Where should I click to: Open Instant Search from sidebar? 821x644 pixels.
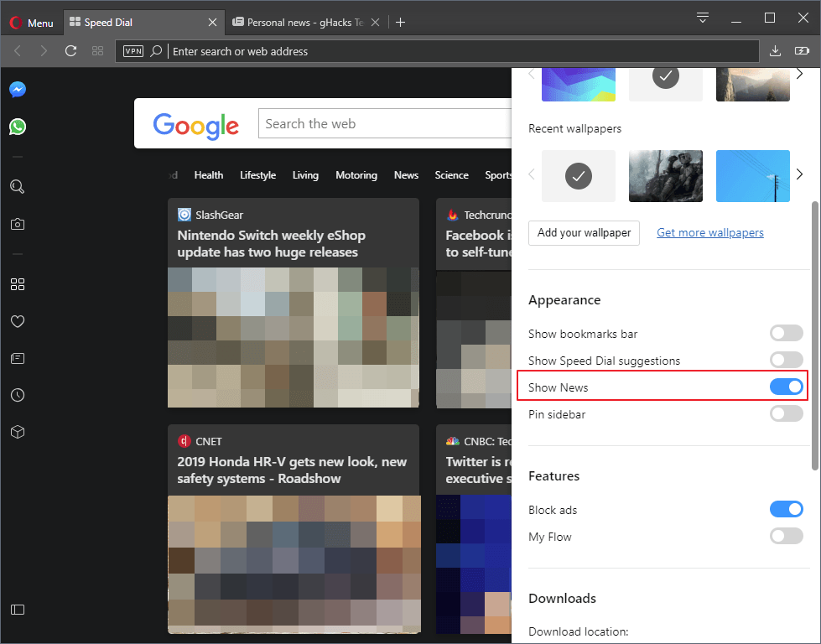click(18, 186)
